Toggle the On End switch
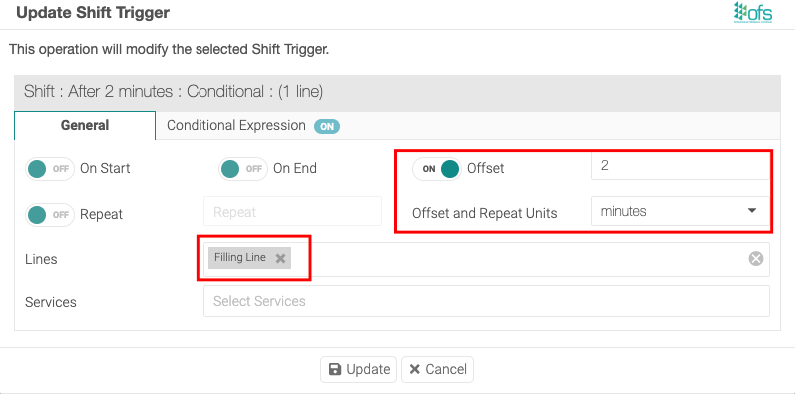The image size is (795, 394). (x=243, y=169)
